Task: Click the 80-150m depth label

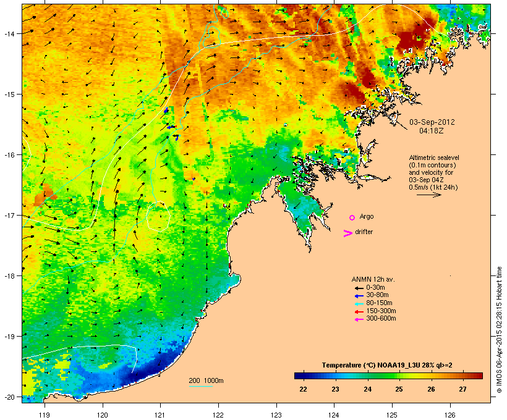Action: tap(379, 303)
